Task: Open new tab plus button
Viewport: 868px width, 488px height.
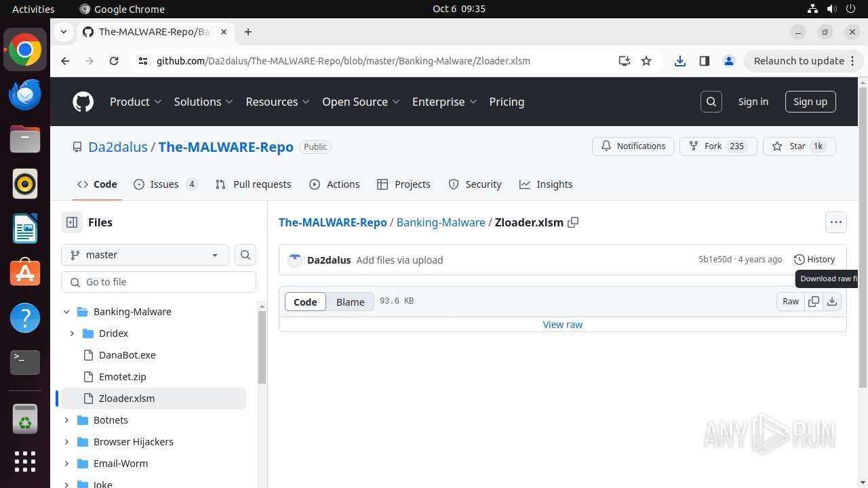Action: pos(248,32)
